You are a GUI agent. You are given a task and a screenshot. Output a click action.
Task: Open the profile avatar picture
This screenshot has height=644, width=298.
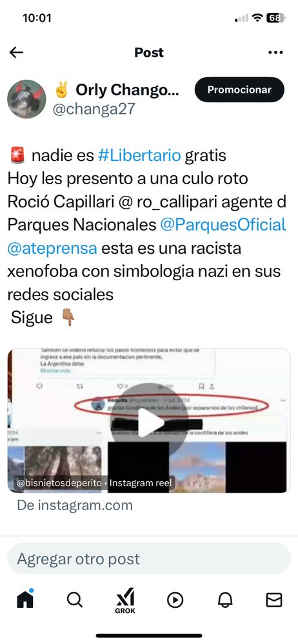point(26,99)
